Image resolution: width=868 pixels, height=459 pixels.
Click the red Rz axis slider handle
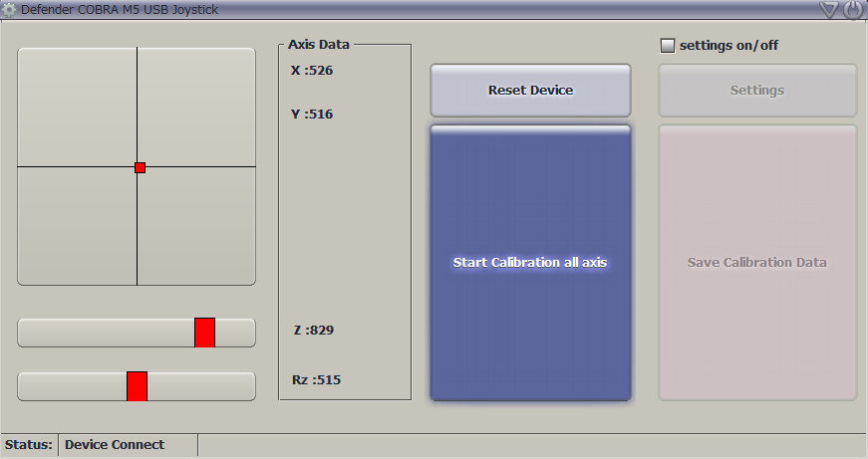(137, 386)
